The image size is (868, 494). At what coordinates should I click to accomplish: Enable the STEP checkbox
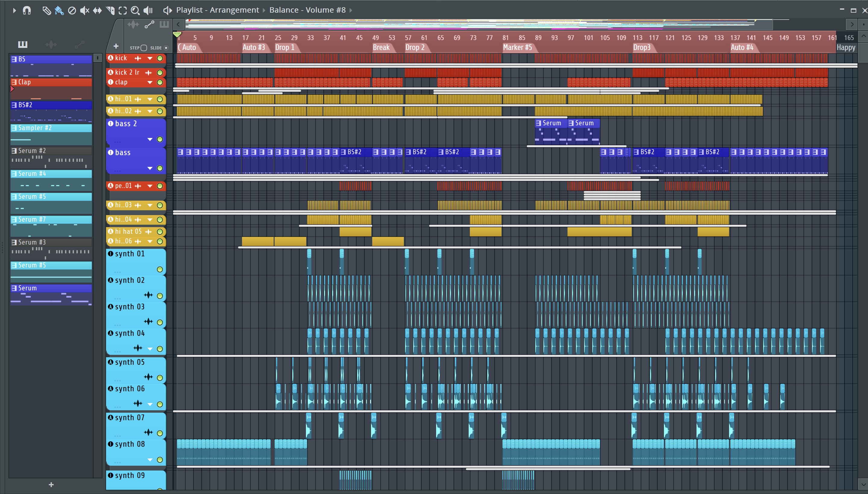(x=143, y=48)
